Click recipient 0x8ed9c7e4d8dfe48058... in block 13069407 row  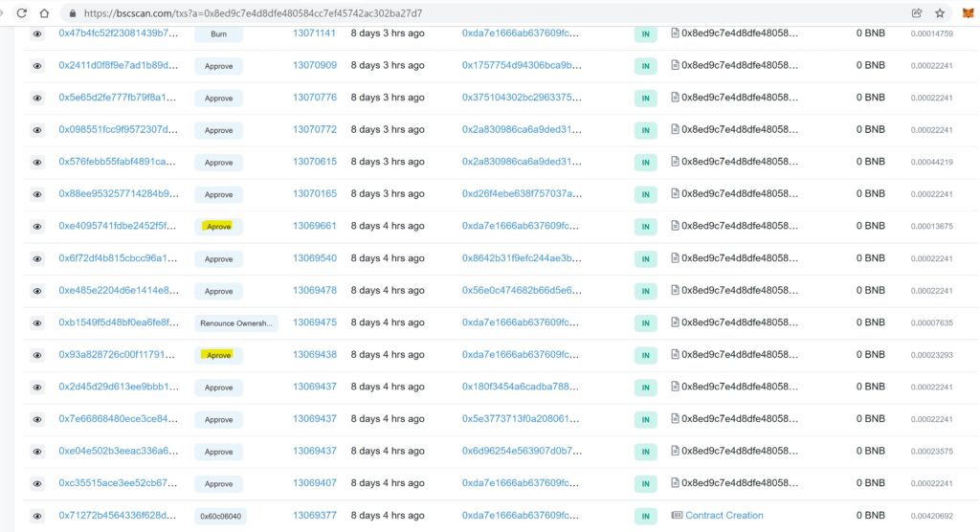[740, 482]
